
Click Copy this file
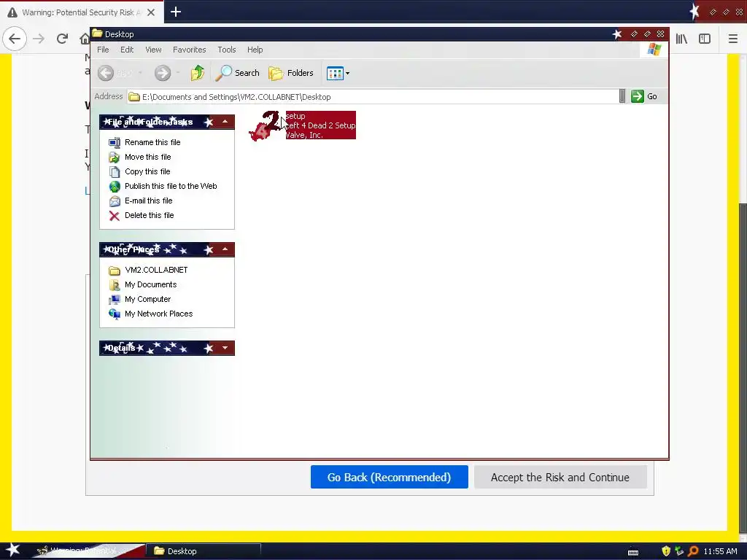tap(147, 171)
